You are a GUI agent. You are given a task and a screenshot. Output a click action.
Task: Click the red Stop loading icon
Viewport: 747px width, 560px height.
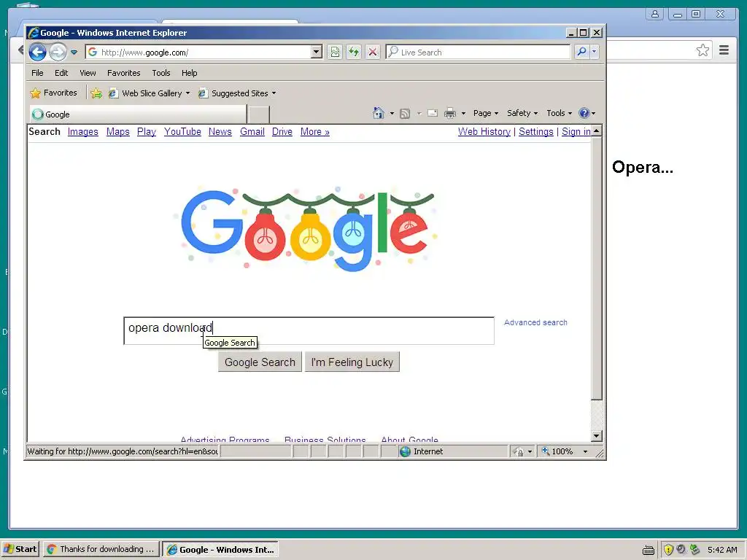pos(373,52)
